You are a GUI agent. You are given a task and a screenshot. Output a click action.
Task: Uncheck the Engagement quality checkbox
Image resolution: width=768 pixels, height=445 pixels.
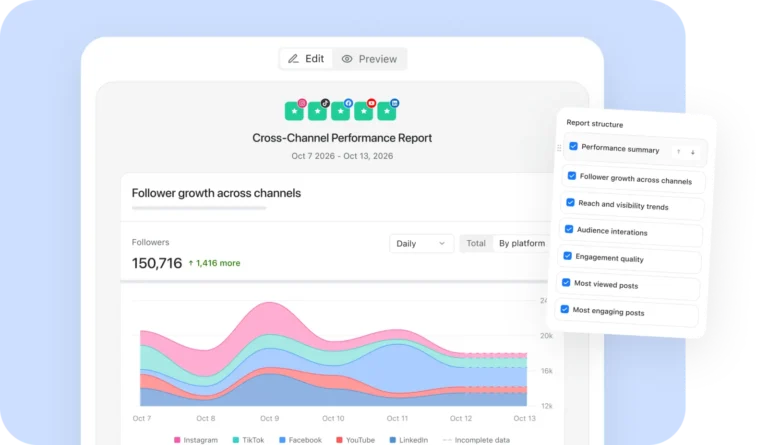[x=568, y=256]
